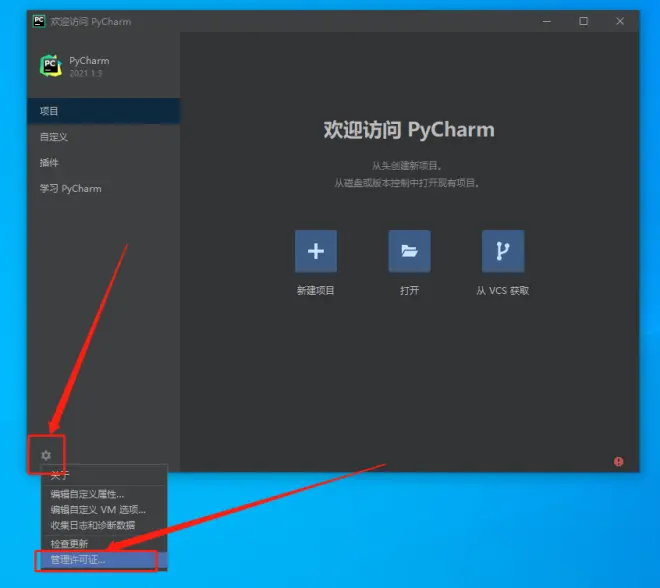Screen dimensions: 660x588
Task: Select 编辑自定义属性... menu entry
Action: click(x=104, y=494)
